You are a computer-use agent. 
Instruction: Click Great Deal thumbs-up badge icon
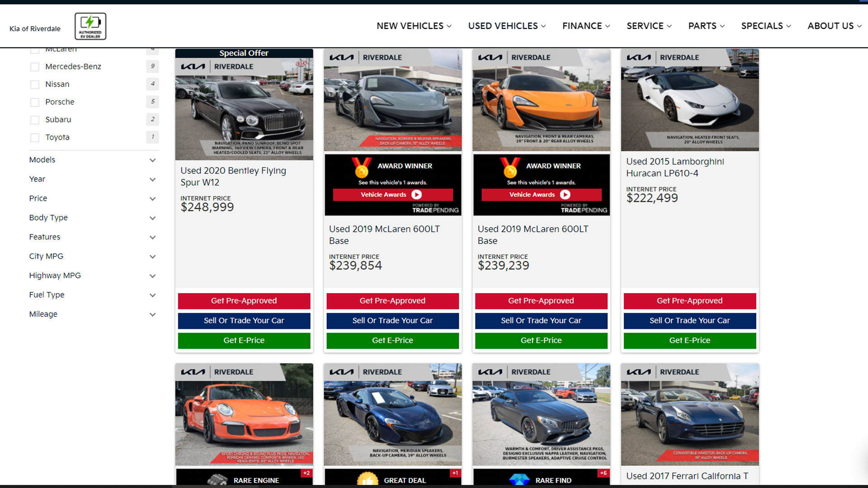(x=367, y=479)
